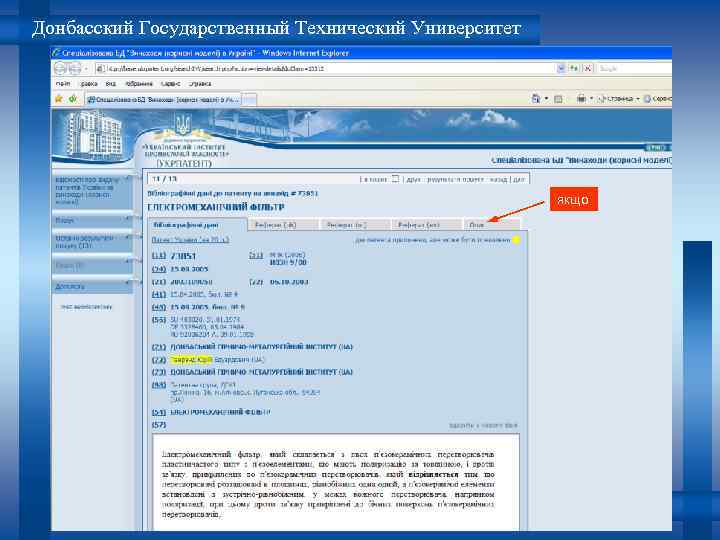Expand the top sidebar search section

[92, 191]
